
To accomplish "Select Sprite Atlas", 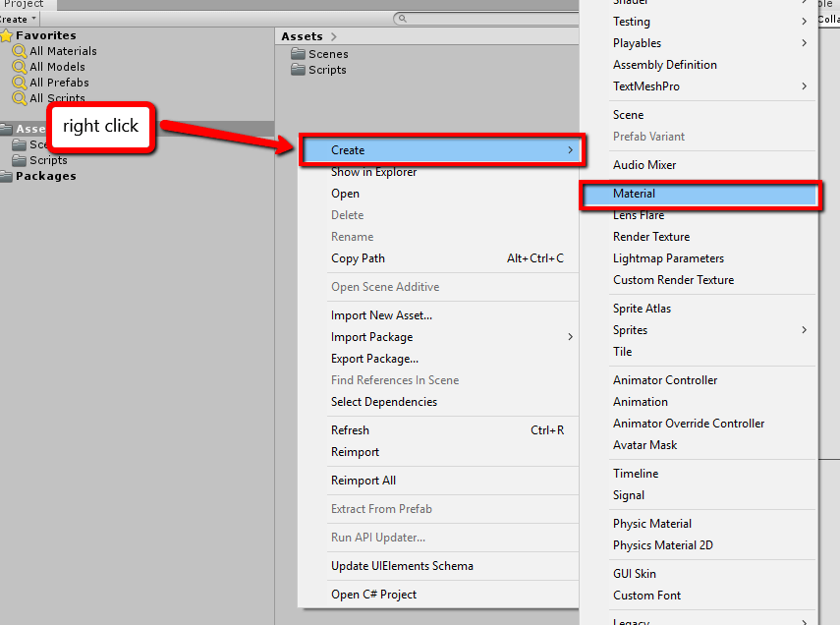I will click(x=642, y=309).
